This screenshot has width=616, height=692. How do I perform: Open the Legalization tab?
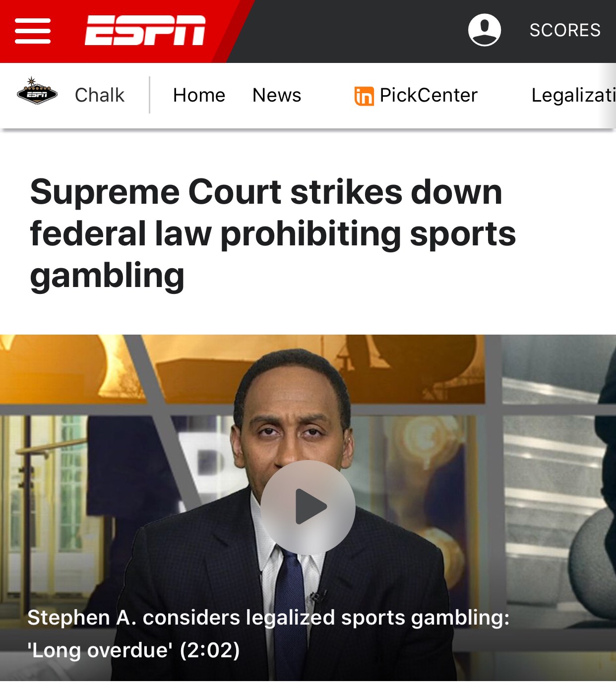click(573, 95)
